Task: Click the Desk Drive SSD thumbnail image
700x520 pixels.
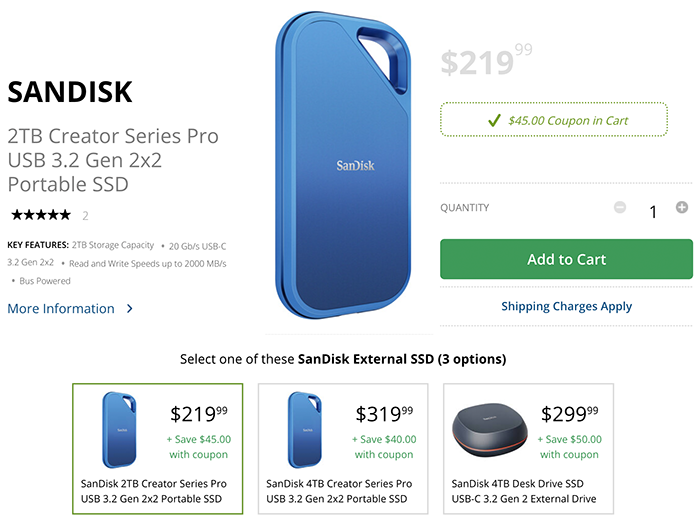Action: coord(489,430)
